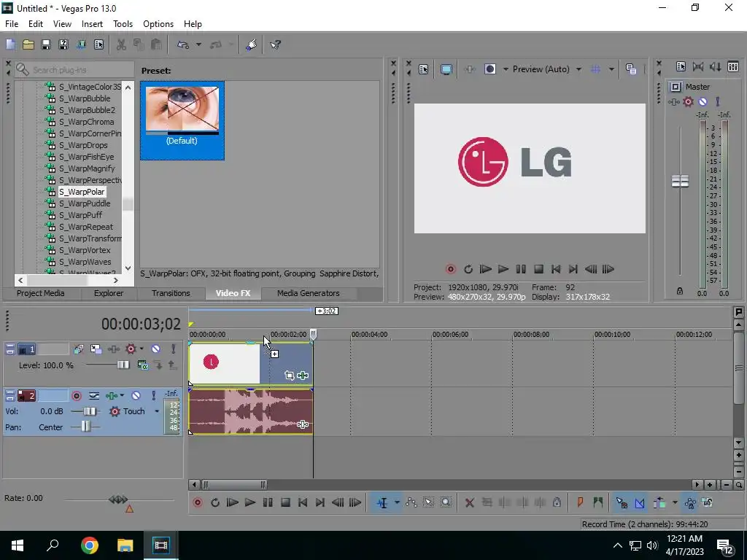747x560 pixels.
Task: Open edit tool dropdown arrow
Action: coord(397,502)
